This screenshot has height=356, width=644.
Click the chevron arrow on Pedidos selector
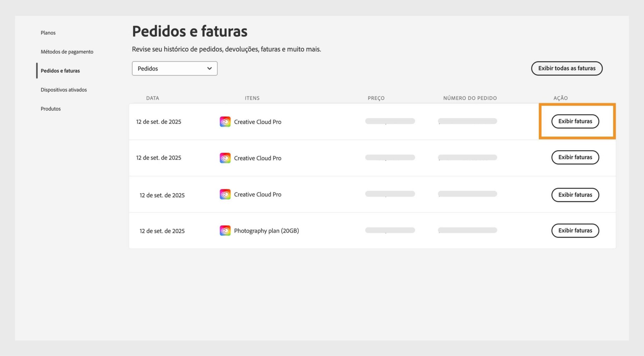point(209,68)
